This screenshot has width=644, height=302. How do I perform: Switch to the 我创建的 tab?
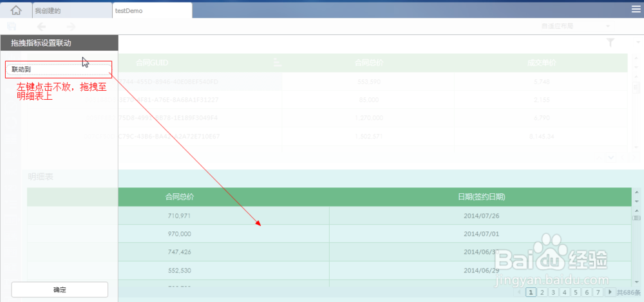coord(72,11)
